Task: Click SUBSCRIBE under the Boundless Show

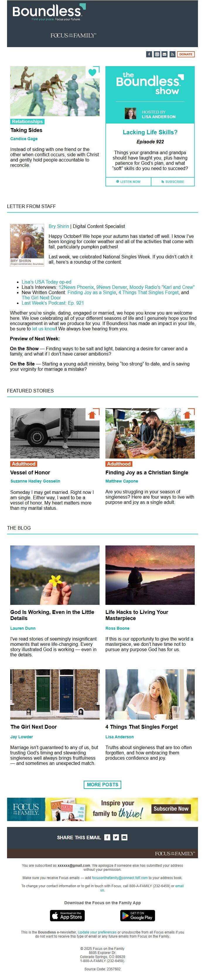Action: click(x=172, y=182)
